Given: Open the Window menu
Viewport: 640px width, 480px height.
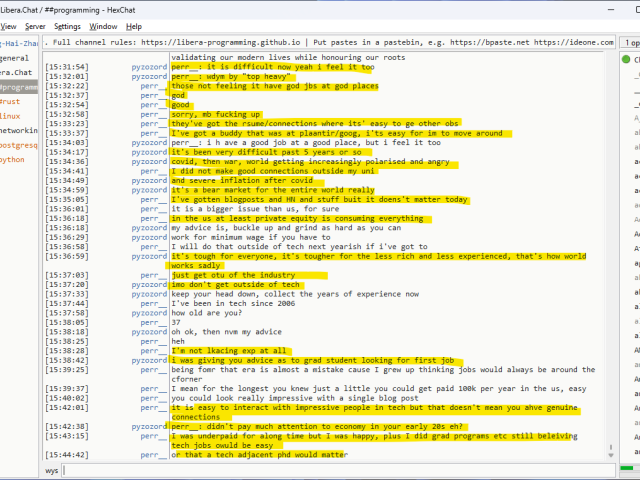Looking at the screenshot, I should [x=103, y=26].
